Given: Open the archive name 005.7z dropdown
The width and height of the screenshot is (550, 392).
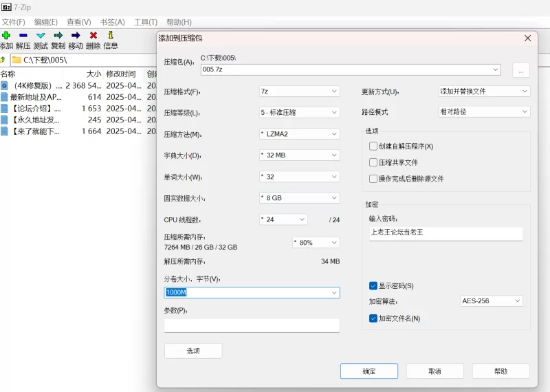Looking at the screenshot, I should (495, 69).
